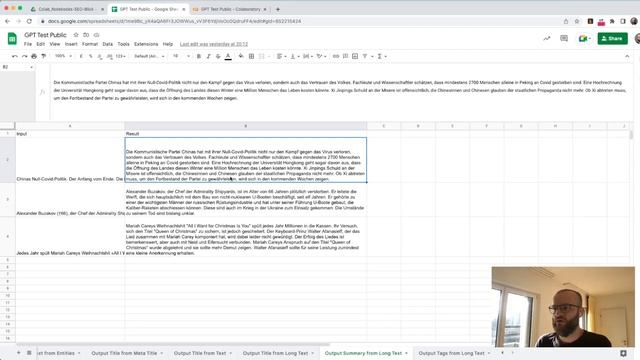Image resolution: width=640 pixels, height=360 pixels.
Task: Open the number format 123 dropdown
Action: tap(120, 56)
